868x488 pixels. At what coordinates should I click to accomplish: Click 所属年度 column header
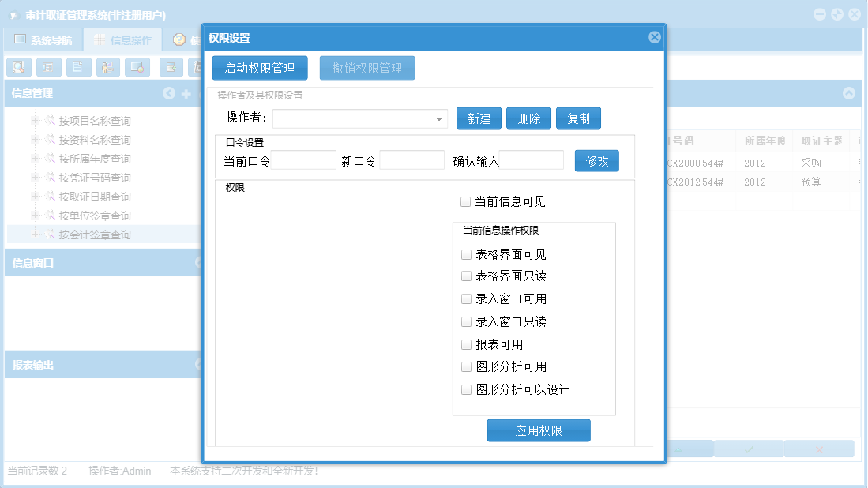click(765, 141)
